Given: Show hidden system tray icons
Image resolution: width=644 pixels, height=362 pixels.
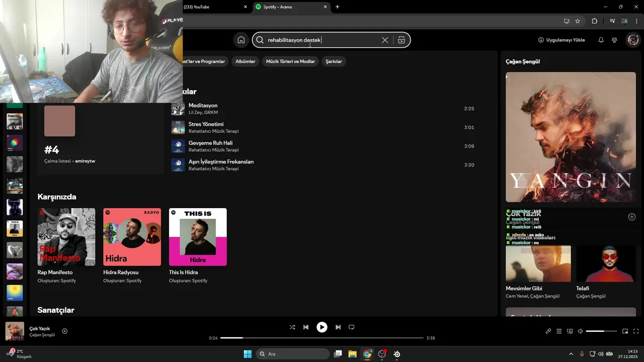Looking at the screenshot, I should [x=571, y=354].
